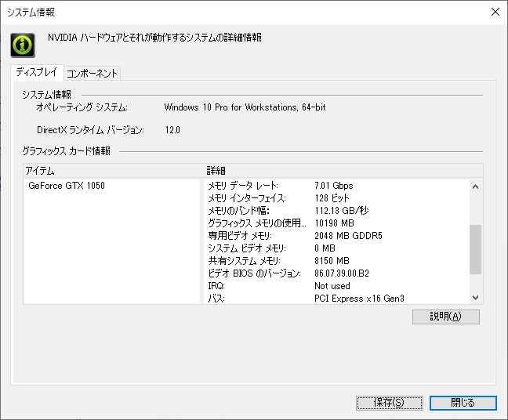Screen dimensions: 508x420
Task: Open the 説明(A) button
Action: pos(446,317)
